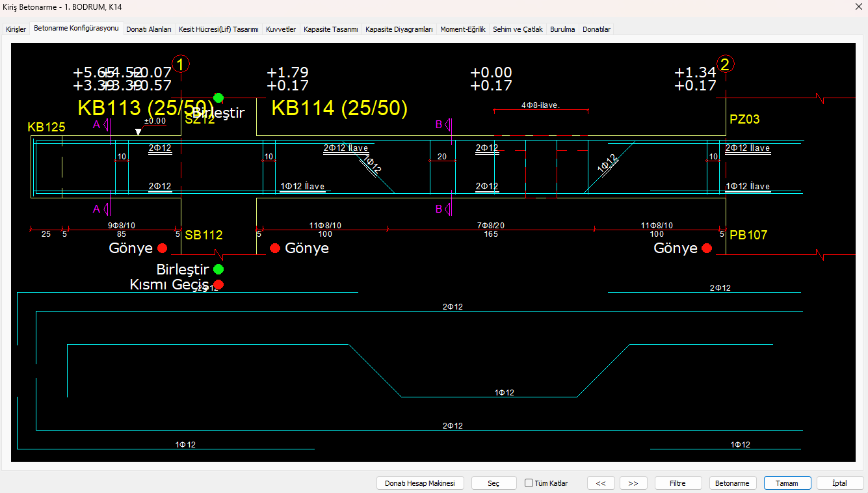Image resolution: width=868 pixels, height=493 pixels.
Task: Click the +1.34 value near axis 2
Action: tap(695, 73)
